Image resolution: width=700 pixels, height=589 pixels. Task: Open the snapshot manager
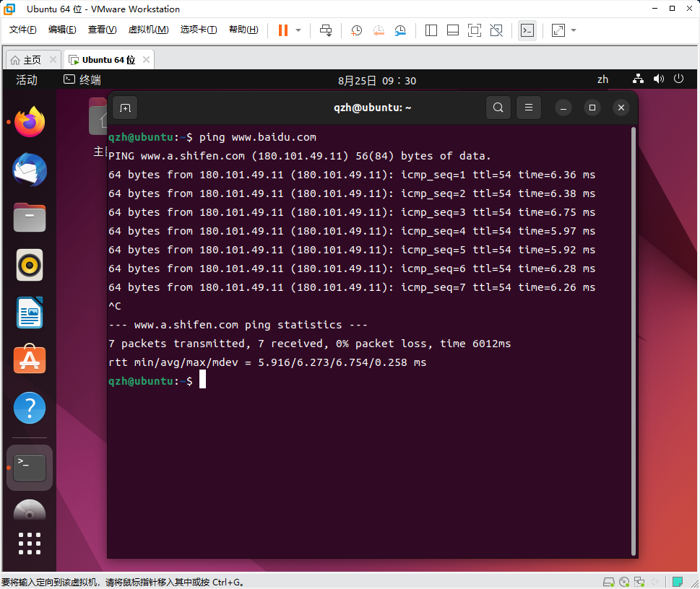400,30
